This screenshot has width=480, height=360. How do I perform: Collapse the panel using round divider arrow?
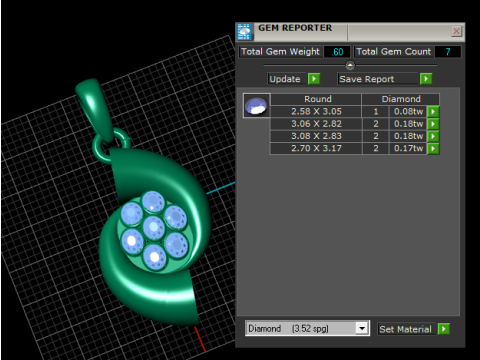350,65
